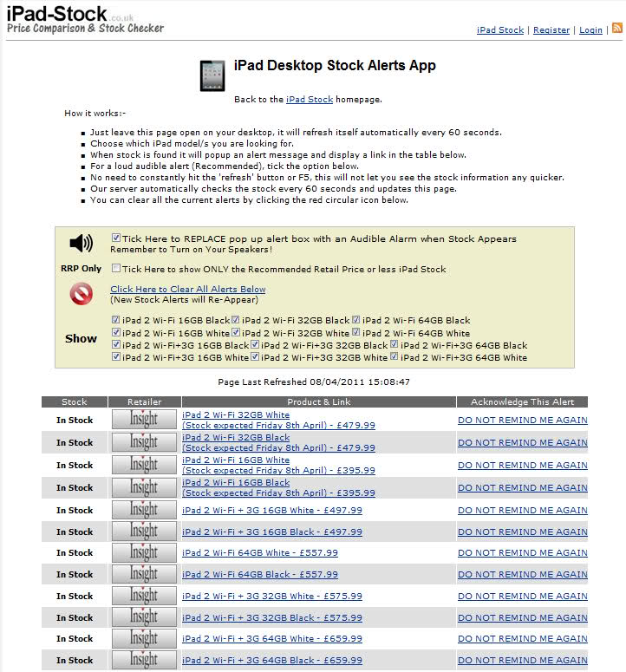Open iPad 2 Wi-Fi 16GB Black £395.99 link

[278, 487]
